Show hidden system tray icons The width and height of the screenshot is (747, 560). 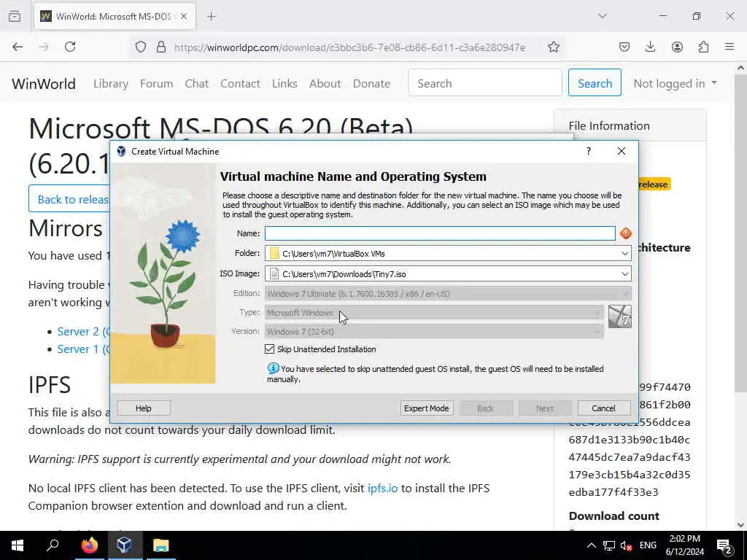tap(591, 545)
